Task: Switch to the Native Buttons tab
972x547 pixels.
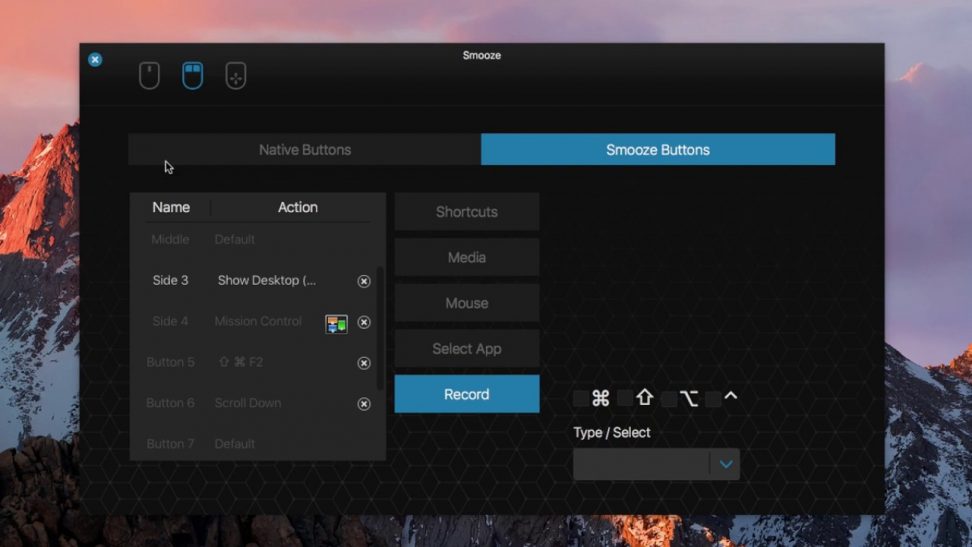Action: (x=305, y=150)
